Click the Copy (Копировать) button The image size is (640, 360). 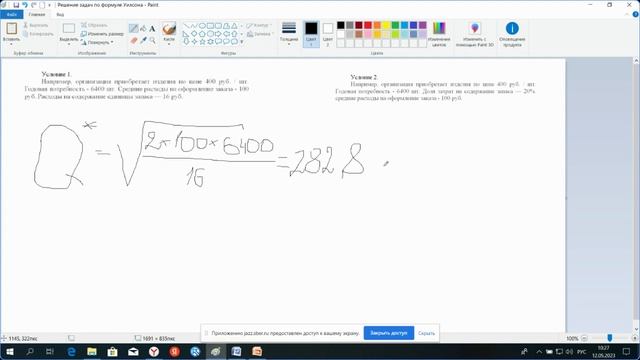click(38, 34)
